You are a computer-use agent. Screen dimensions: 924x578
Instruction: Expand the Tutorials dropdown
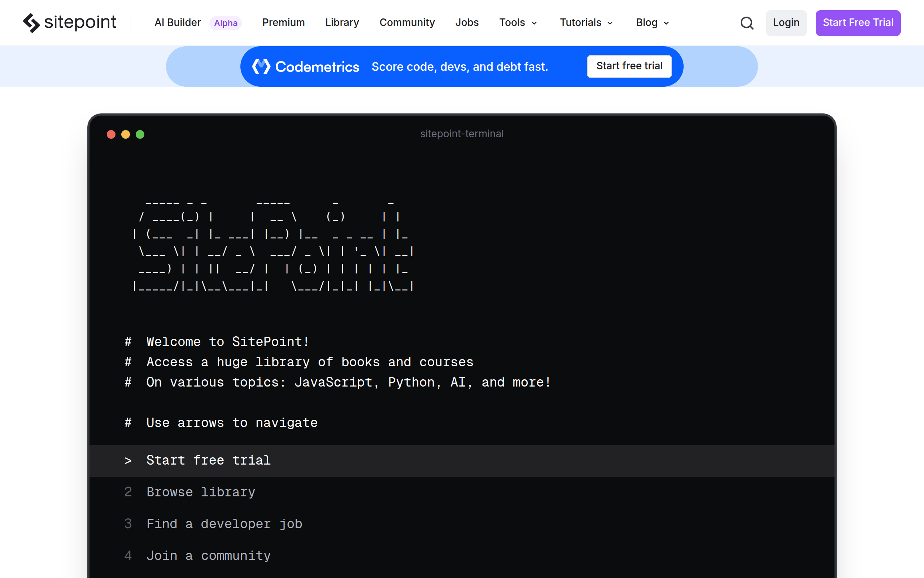pos(587,22)
